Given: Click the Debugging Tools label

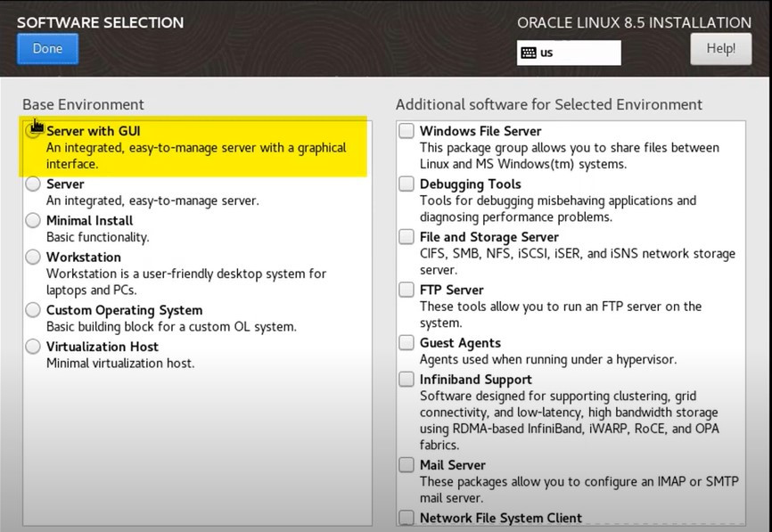Looking at the screenshot, I should 470,184.
